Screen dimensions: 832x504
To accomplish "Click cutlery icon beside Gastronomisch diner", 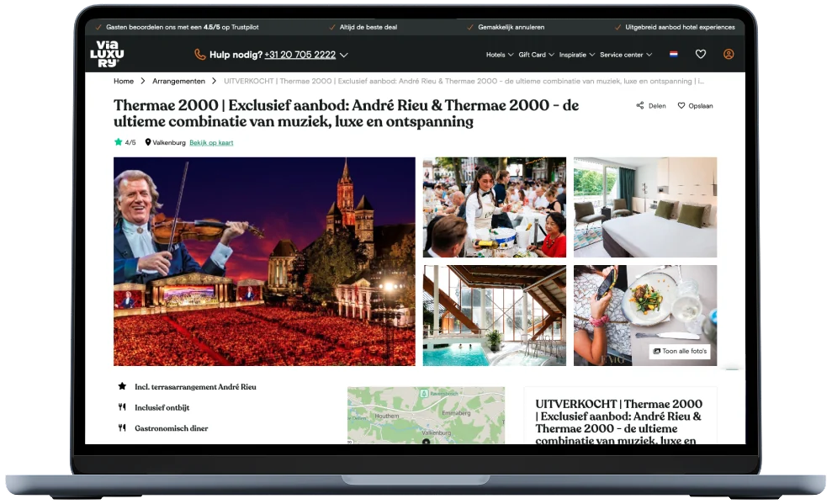I will [122, 427].
